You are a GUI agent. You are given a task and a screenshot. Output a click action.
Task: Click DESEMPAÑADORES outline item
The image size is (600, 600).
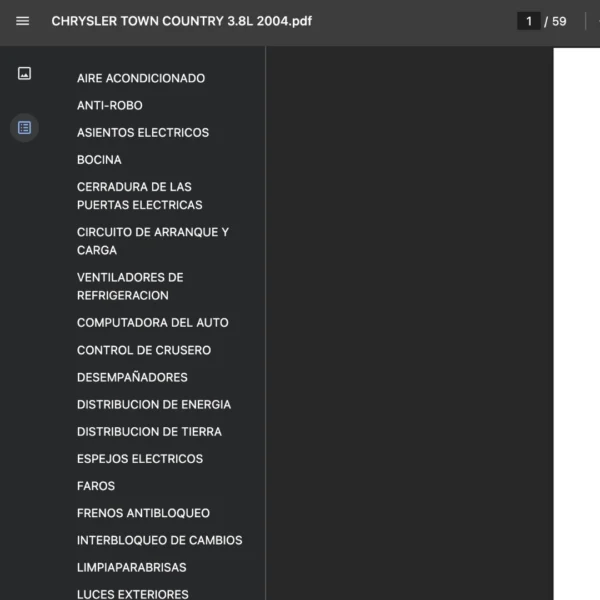point(132,377)
